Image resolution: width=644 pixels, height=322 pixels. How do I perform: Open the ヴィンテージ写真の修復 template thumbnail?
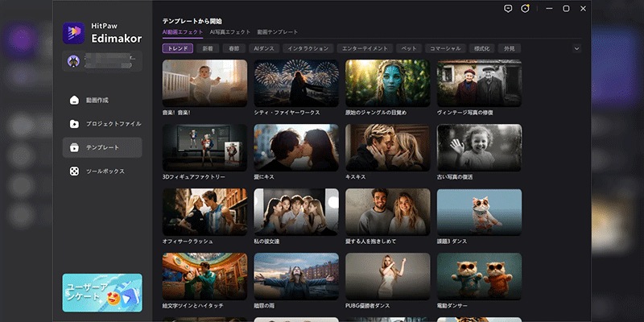click(479, 84)
